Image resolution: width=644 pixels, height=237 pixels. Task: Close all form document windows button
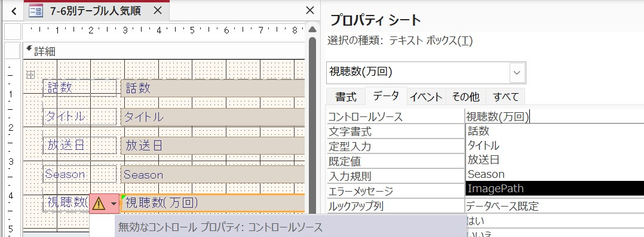(x=310, y=10)
